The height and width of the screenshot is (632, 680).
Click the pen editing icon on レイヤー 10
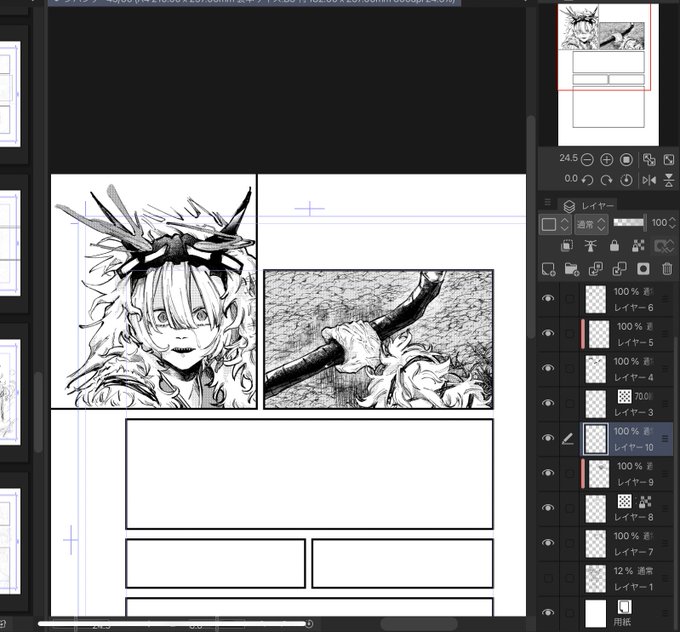(567, 439)
